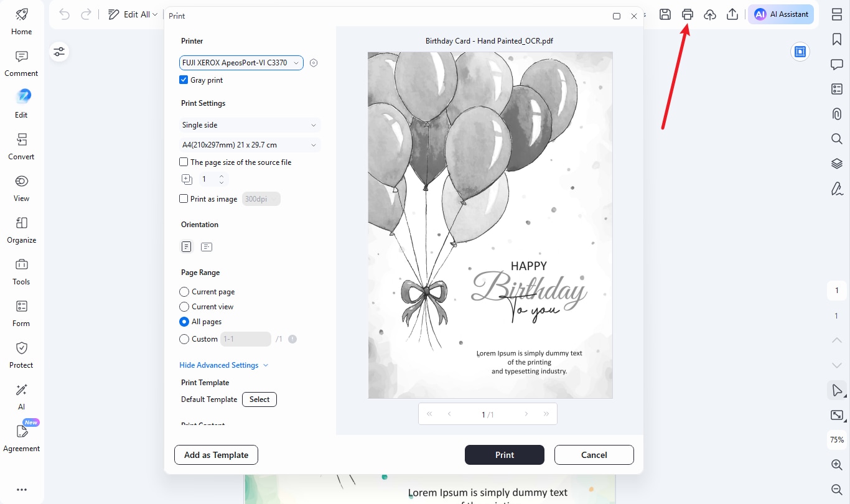Open the 75% zoom level selector
The image size is (850, 504).
tap(837, 440)
